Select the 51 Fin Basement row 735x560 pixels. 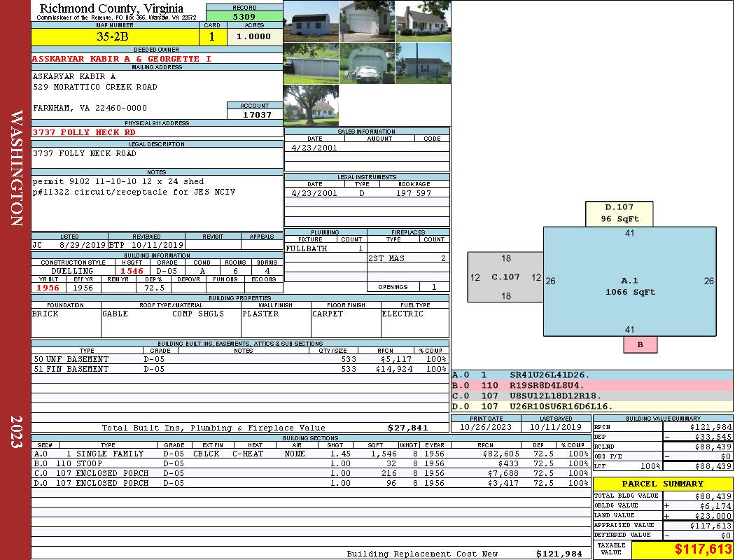tap(239, 369)
